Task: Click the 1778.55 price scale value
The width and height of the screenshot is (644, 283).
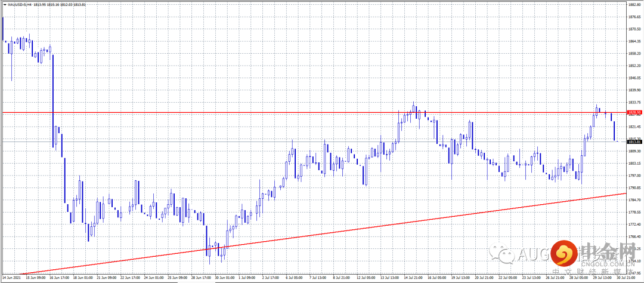Action: (635, 213)
